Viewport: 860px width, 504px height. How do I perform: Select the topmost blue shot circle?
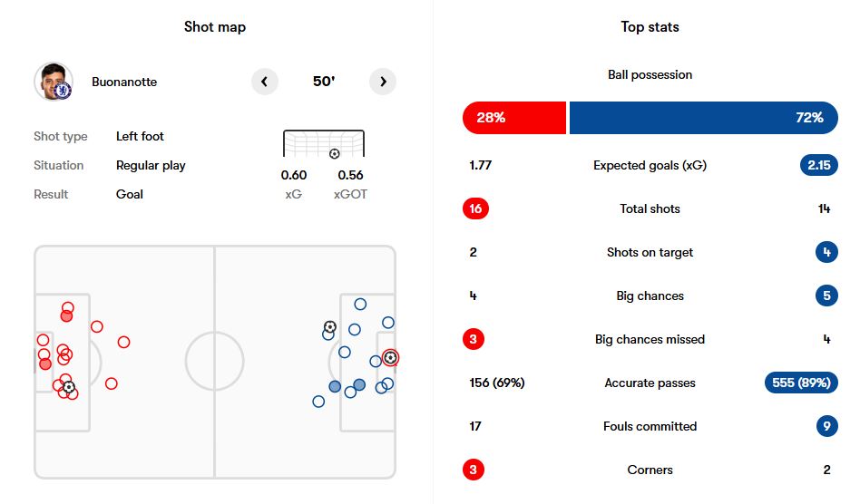(x=360, y=305)
